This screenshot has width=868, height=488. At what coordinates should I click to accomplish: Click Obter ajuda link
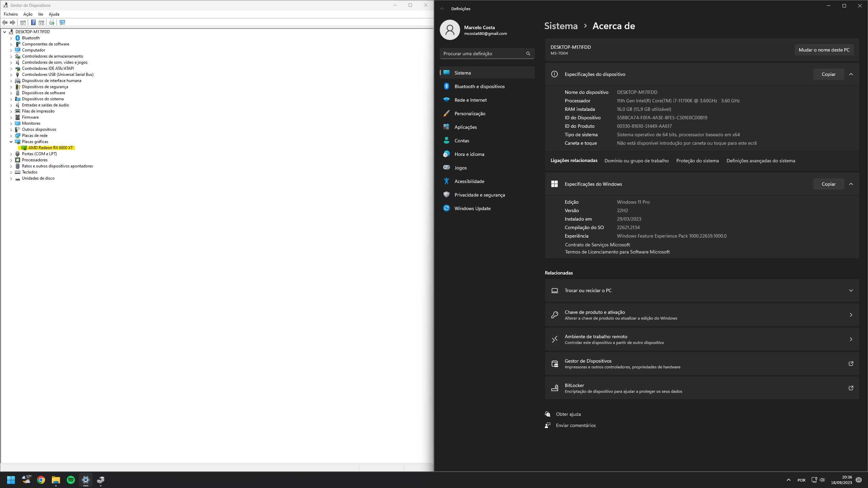tap(568, 414)
